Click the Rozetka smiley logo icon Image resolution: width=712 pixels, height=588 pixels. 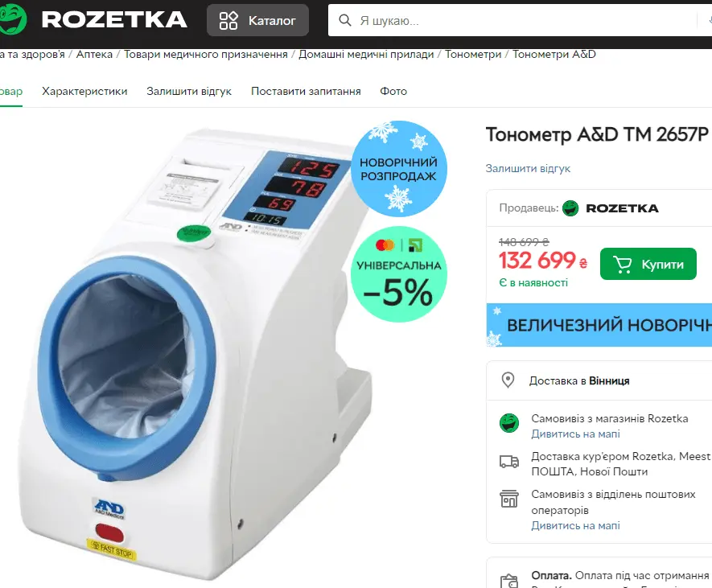pos(13,19)
